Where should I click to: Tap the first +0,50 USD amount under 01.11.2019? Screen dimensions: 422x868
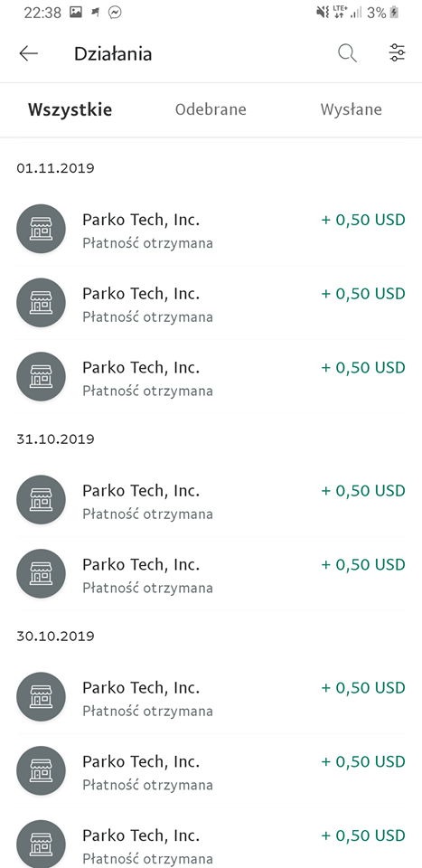363,221
